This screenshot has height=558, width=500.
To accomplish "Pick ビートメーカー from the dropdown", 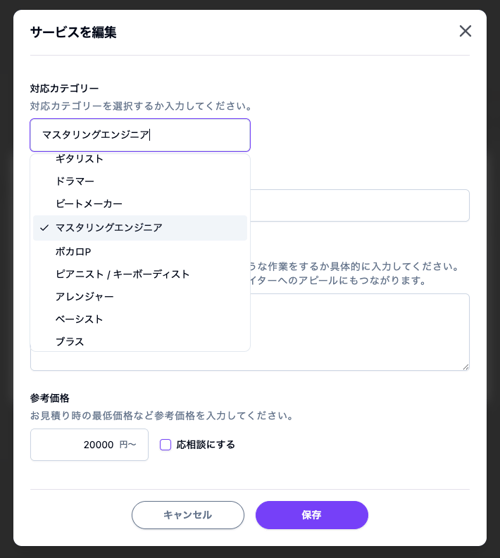I will click(140, 204).
